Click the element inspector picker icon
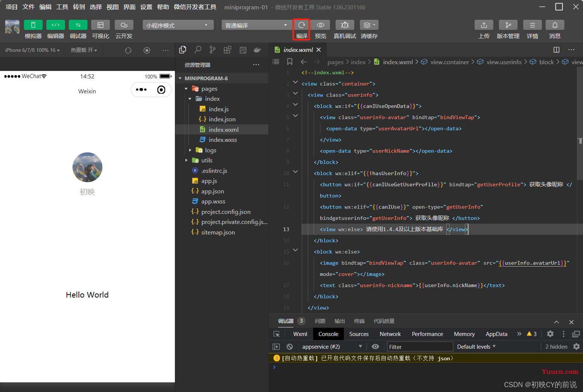 tap(277, 334)
